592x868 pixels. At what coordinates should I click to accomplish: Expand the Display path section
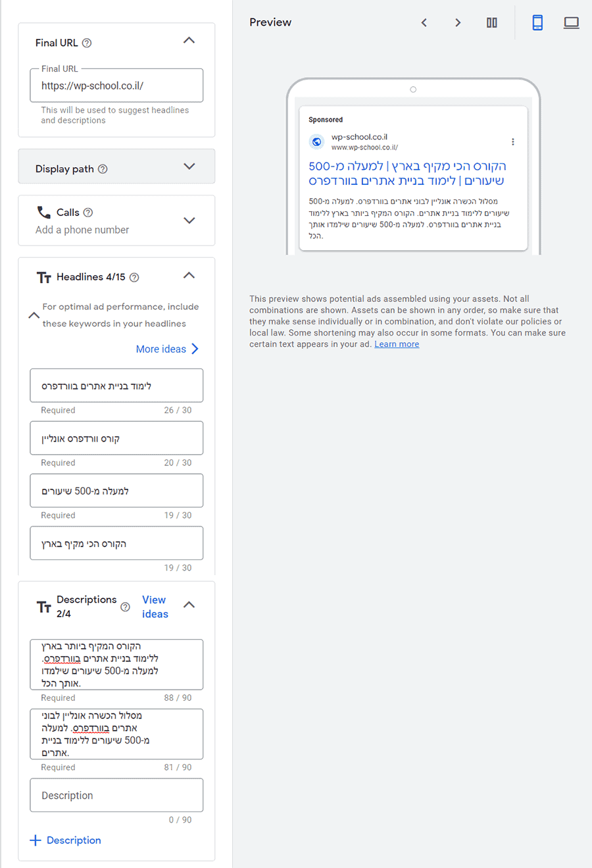point(189,166)
